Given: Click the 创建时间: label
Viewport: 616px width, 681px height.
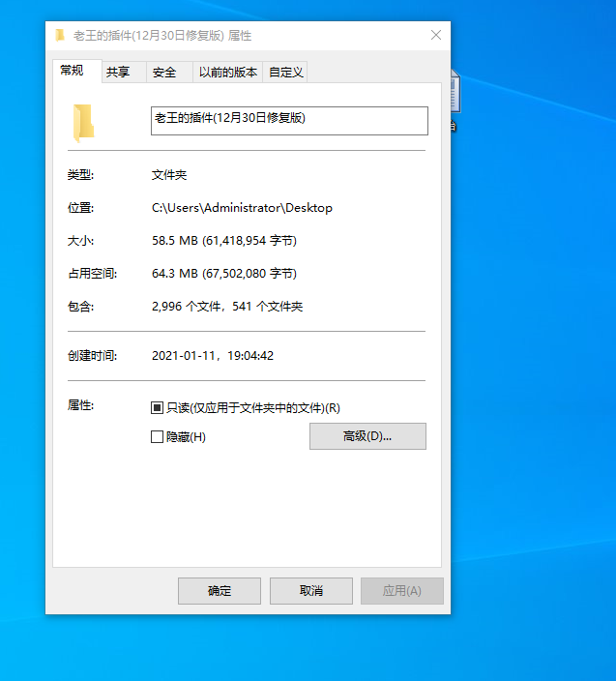Looking at the screenshot, I should coord(93,356).
